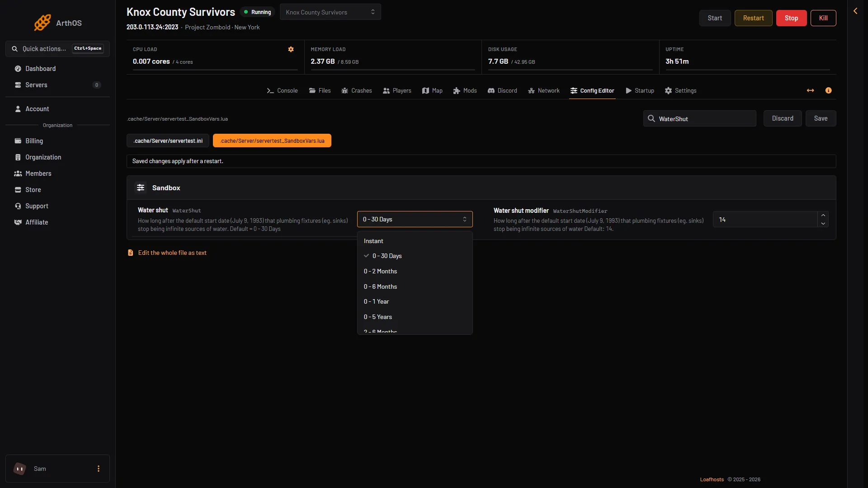Collapse the right panel chevron
Screen dimensions: 868x488
pyautogui.click(x=855, y=11)
